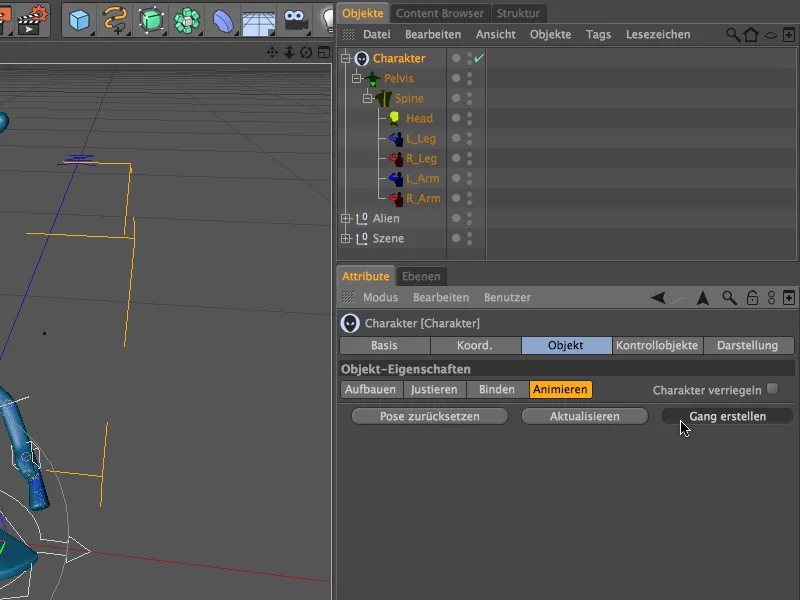800x600 pixels.
Task: Open the Tags menu
Action: (598, 35)
